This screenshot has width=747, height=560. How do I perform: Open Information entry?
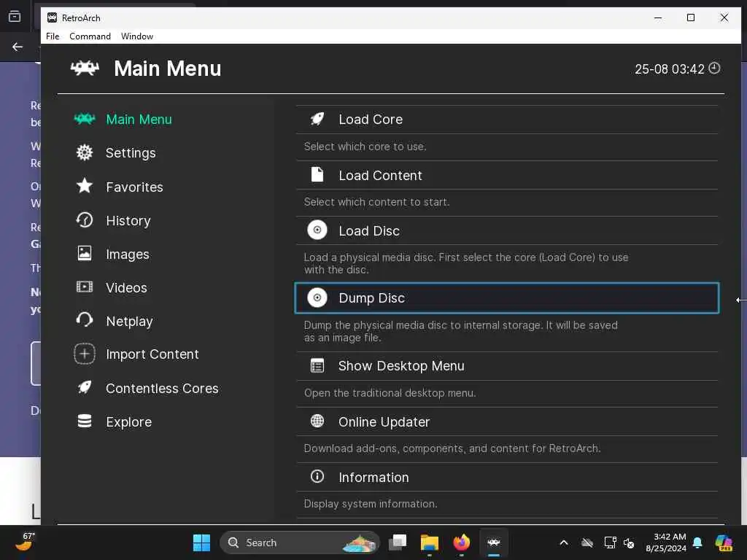pyautogui.click(x=507, y=477)
